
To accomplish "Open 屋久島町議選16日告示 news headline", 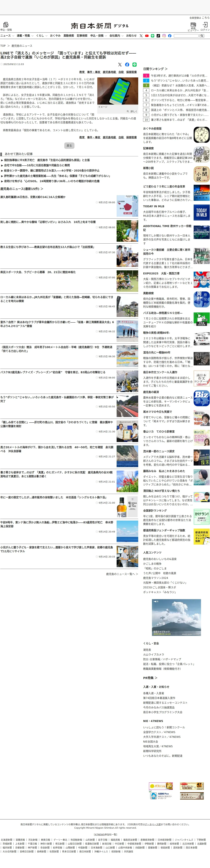I will point(33,197).
